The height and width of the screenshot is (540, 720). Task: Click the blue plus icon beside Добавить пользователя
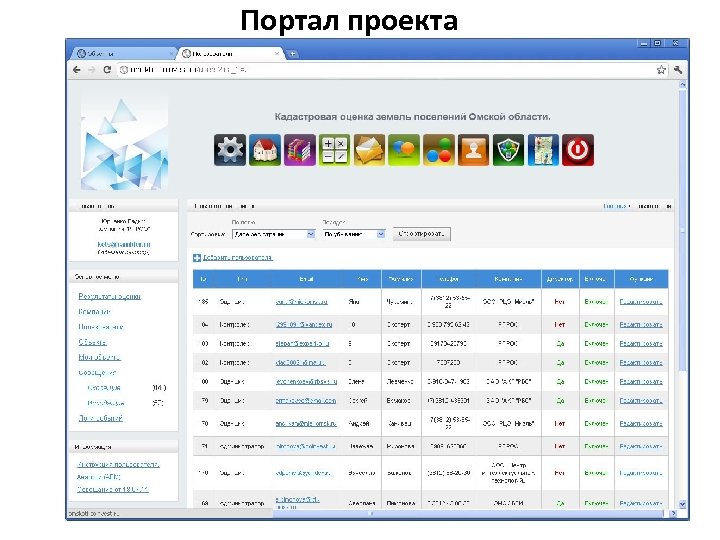197,258
